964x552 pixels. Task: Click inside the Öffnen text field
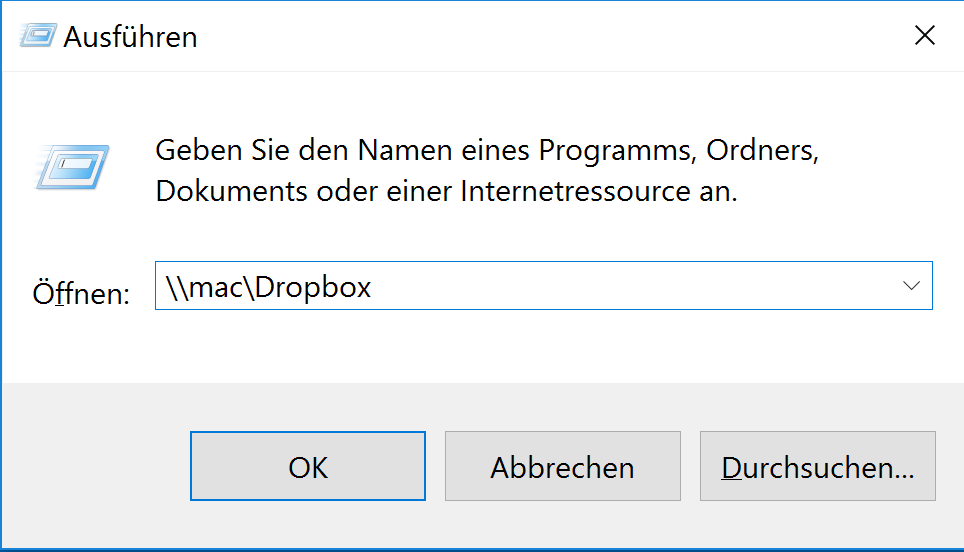[x=543, y=286]
